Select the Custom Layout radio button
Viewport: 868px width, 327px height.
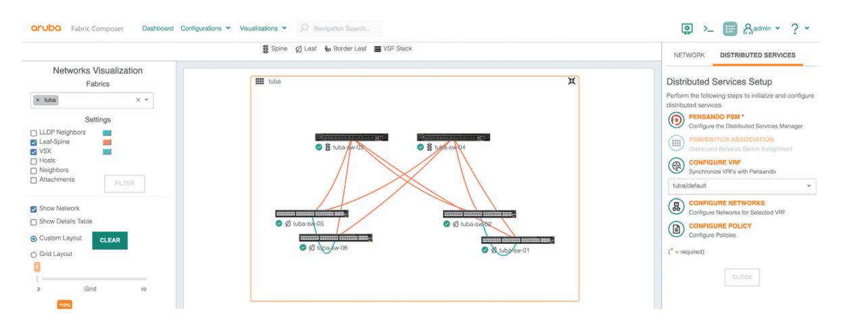[x=34, y=238]
